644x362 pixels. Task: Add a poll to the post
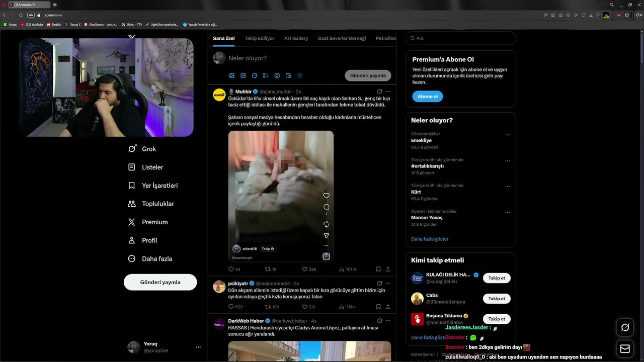266,75
